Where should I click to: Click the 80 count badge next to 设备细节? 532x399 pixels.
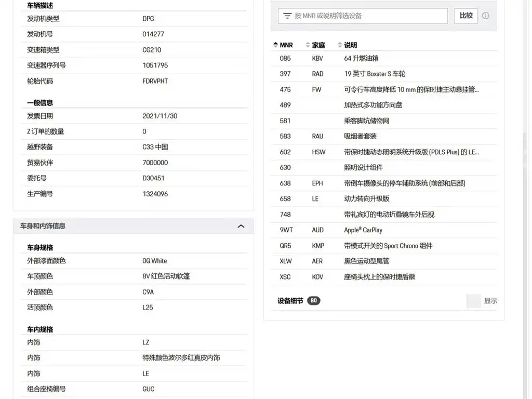[x=313, y=301]
